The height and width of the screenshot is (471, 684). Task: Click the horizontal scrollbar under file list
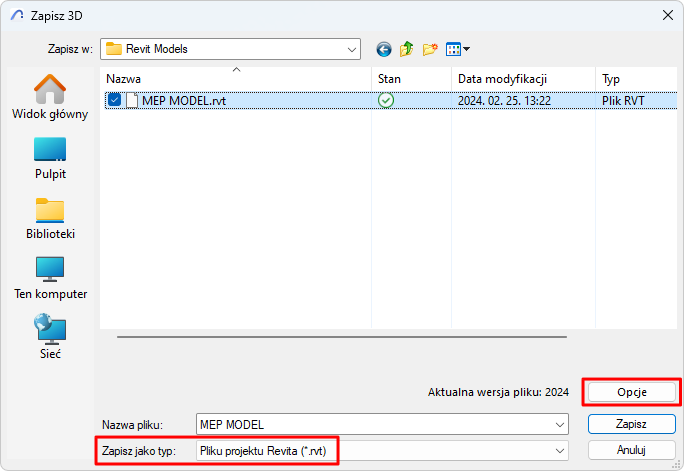click(x=342, y=337)
